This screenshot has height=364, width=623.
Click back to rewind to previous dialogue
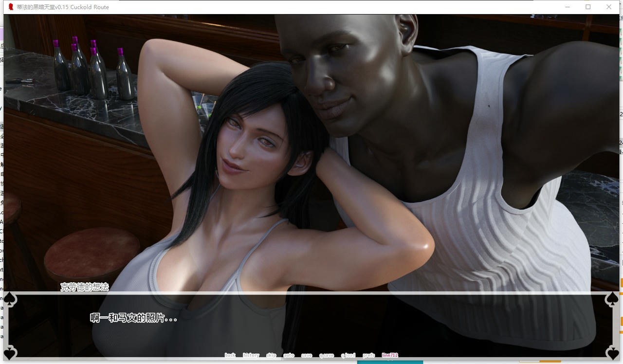[230, 355]
